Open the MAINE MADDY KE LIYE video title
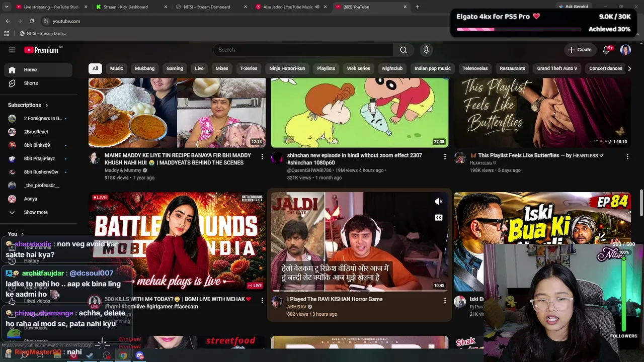The width and height of the screenshot is (644, 362). 178,159
